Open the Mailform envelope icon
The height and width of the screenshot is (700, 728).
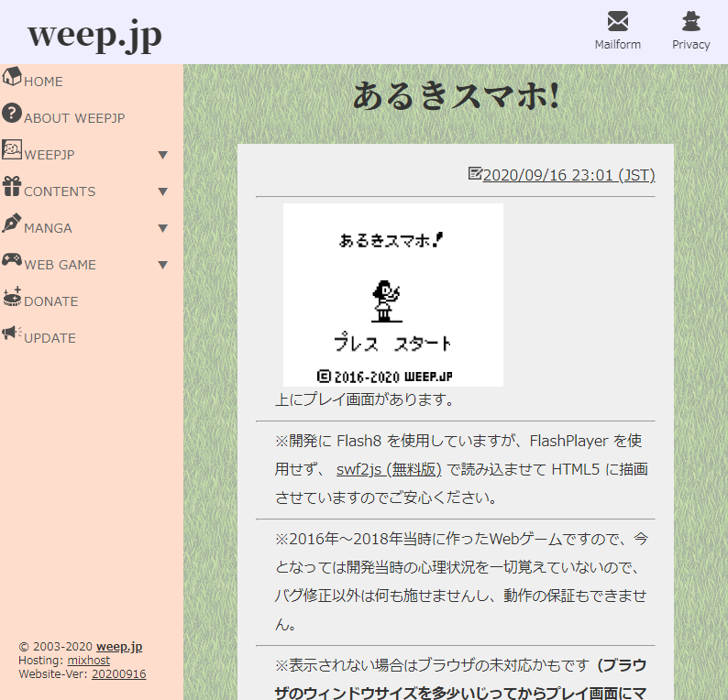617,21
